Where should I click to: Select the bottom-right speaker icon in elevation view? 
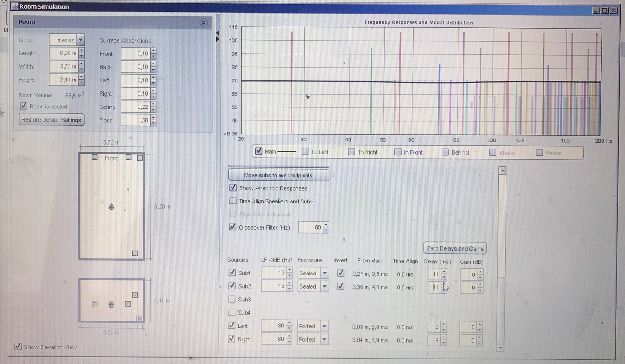coord(140,318)
